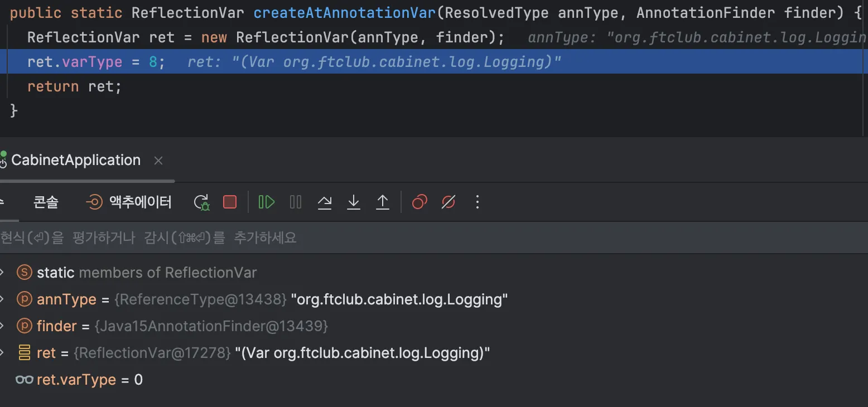Switch to the 콘솔 console tab
Screen dimensions: 868x407
pyautogui.click(x=46, y=202)
